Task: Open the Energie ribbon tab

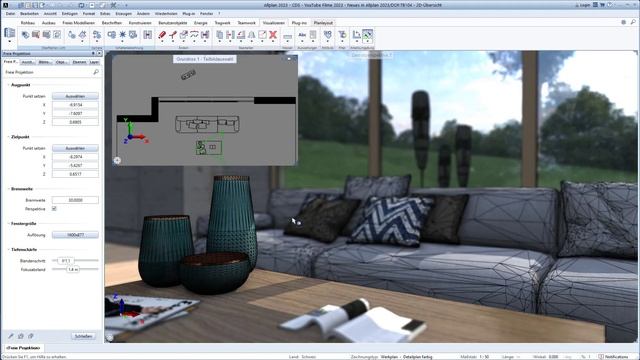Action: coord(200,23)
